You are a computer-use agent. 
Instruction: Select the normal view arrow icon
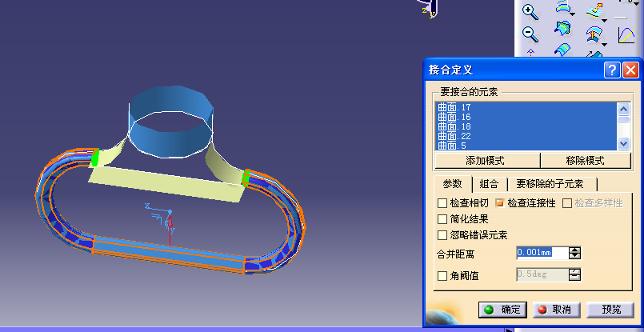530,53
